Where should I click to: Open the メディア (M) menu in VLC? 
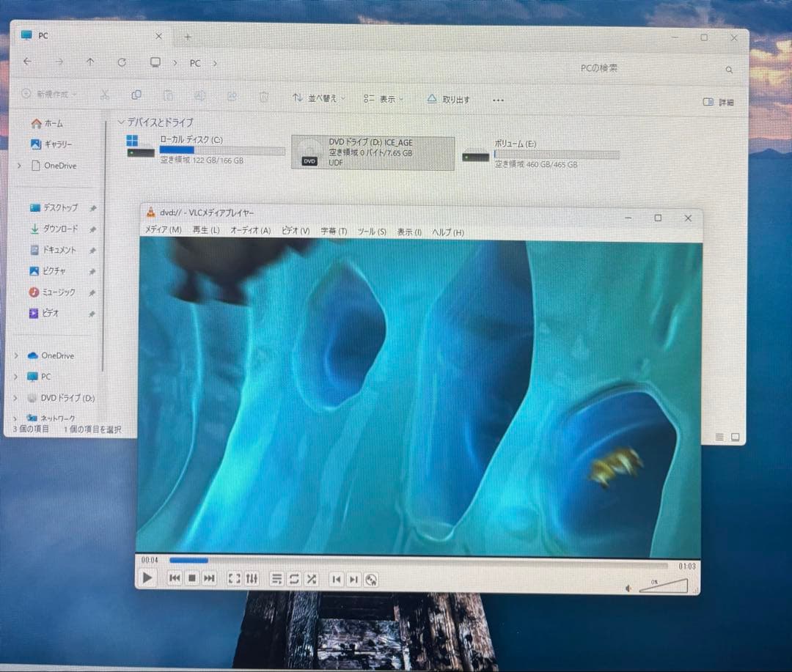(x=163, y=229)
